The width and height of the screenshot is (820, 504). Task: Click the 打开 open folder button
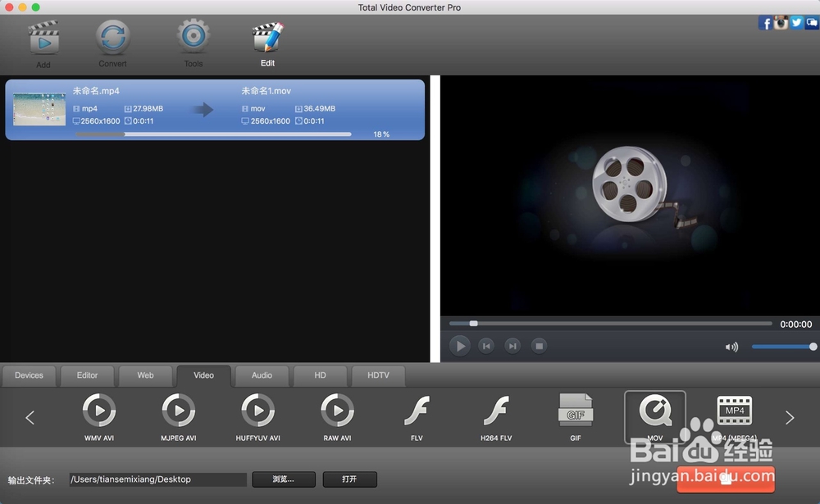pyautogui.click(x=349, y=479)
